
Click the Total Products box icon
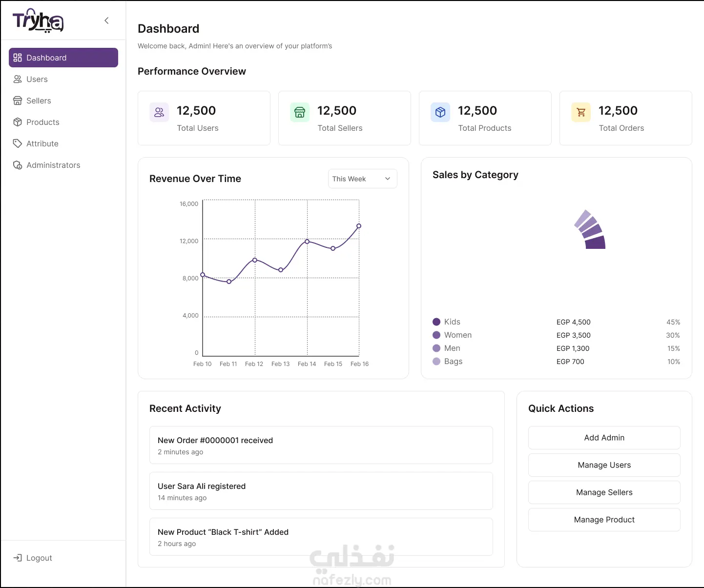(440, 112)
